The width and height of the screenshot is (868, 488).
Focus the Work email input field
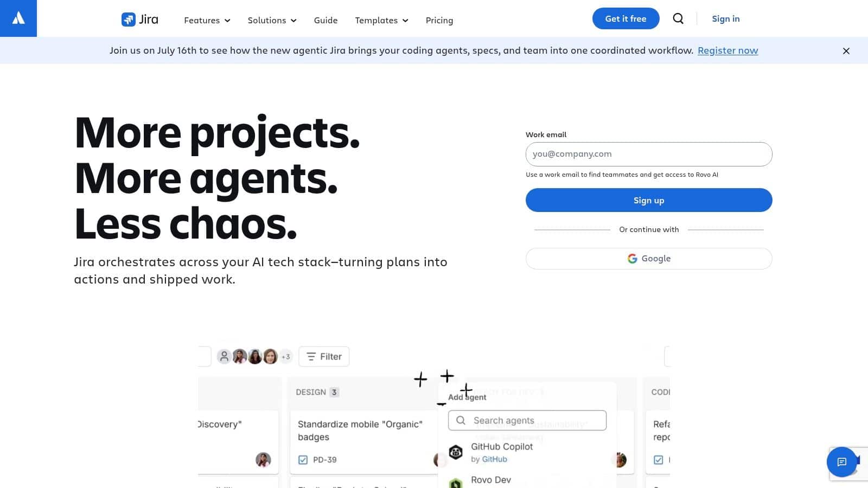click(x=649, y=154)
